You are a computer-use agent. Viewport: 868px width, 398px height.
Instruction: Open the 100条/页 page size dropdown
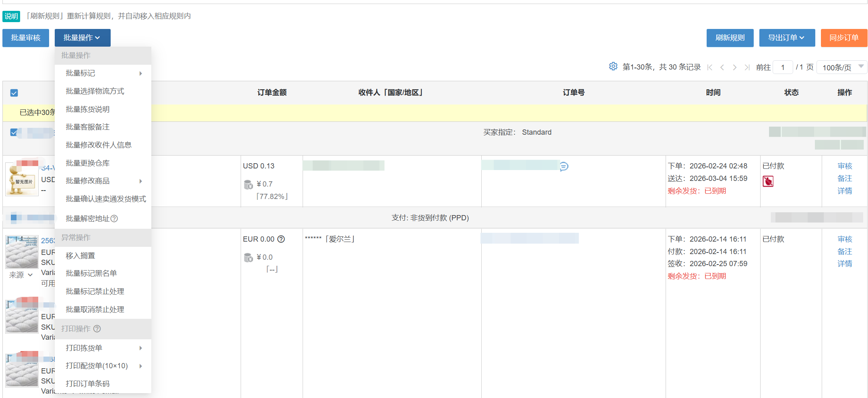[842, 67]
